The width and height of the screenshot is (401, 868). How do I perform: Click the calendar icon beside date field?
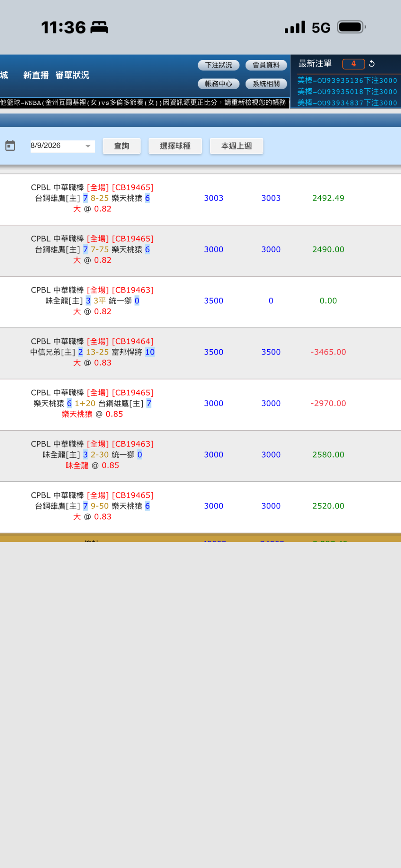click(10, 145)
